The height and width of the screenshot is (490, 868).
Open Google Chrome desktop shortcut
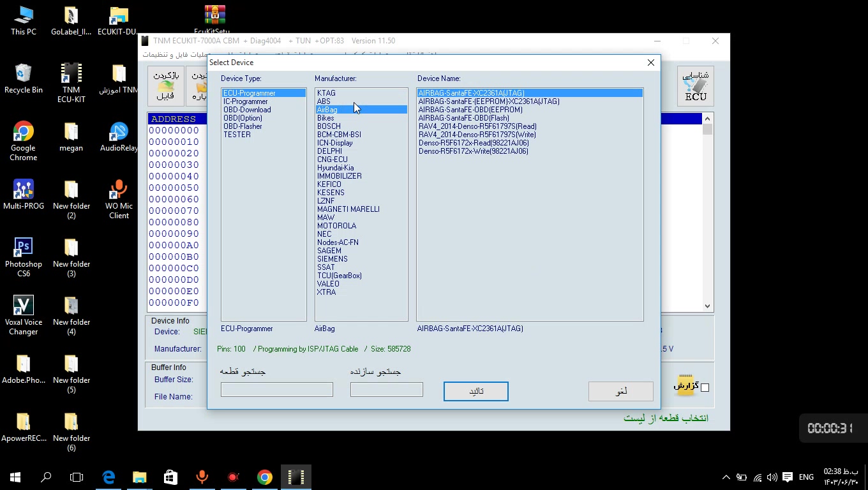point(24,141)
